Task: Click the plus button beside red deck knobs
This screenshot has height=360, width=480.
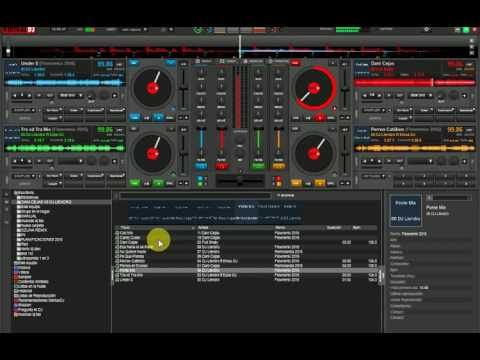Action: [464, 96]
